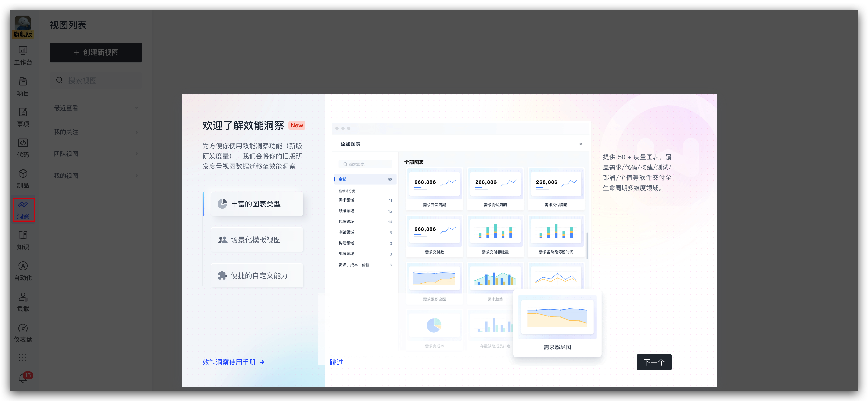Click the chart list vertical scrollbar

587,246
